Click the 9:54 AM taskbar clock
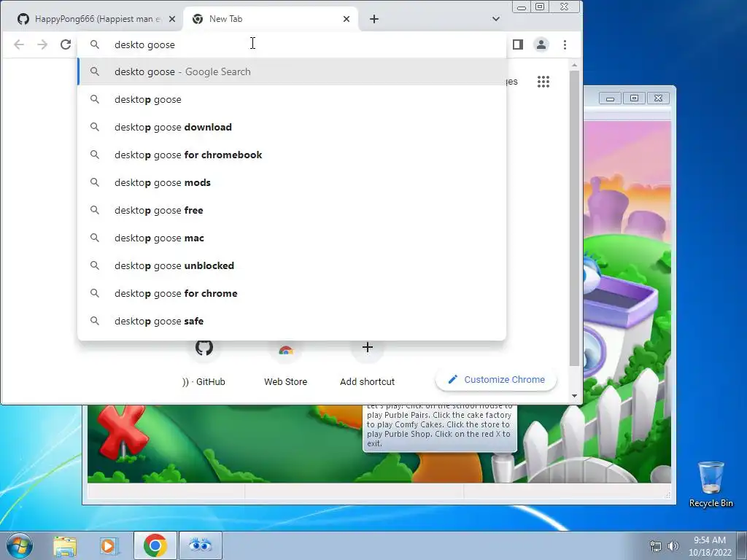Image resolution: width=747 pixels, height=560 pixels. pyautogui.click(x=710, y=545)
